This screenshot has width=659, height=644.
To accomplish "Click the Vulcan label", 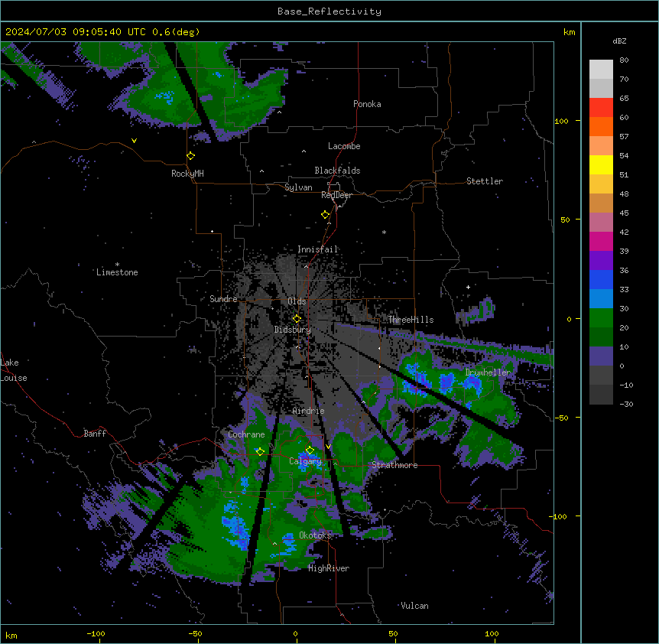I will click(x=414, y=606).
